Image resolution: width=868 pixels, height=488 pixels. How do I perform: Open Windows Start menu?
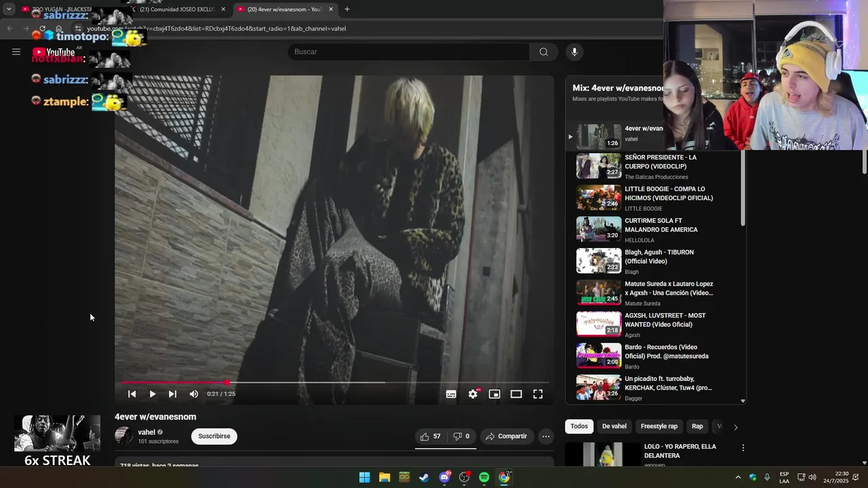pyautogui.click(x=364, y=477)
